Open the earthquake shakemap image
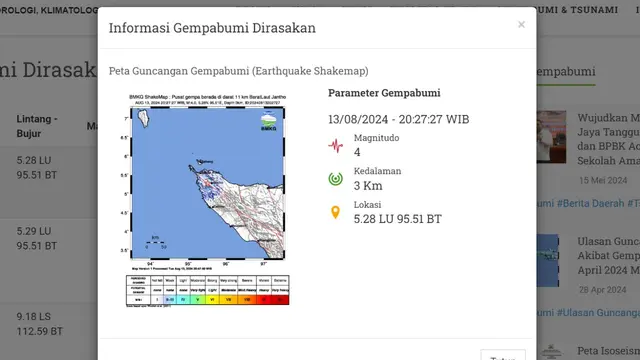 point(207,200)
